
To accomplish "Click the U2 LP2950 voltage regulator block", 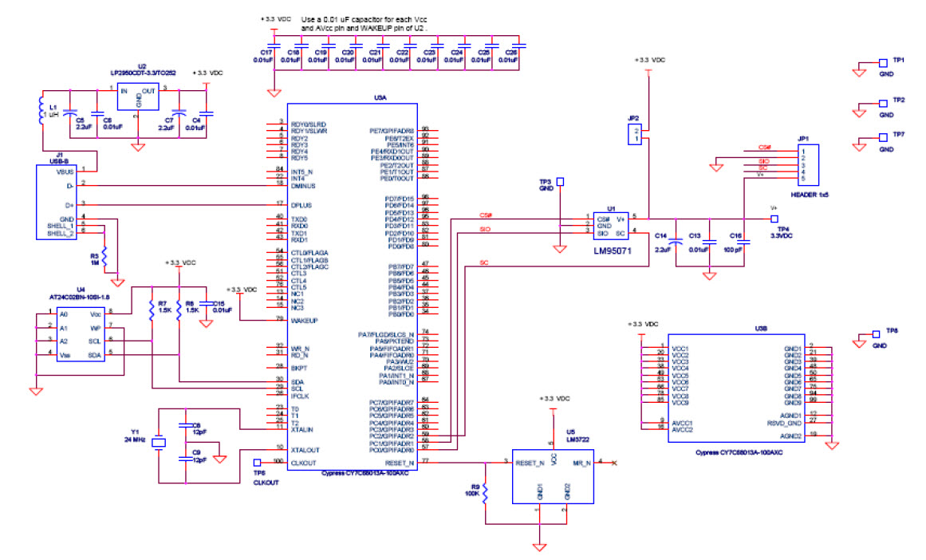I will pyautogui.click(x=138, y=97).
